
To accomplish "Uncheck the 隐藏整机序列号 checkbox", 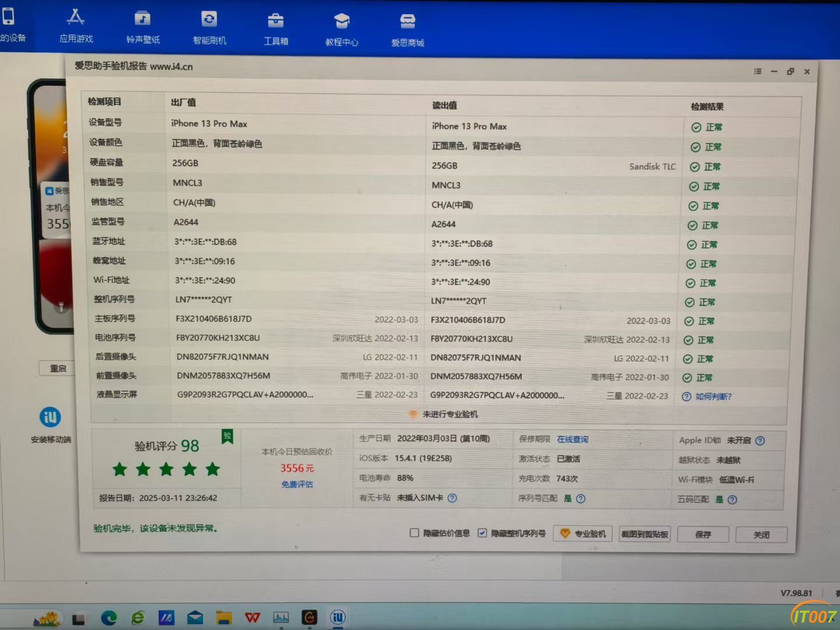I will click(482, 533).
